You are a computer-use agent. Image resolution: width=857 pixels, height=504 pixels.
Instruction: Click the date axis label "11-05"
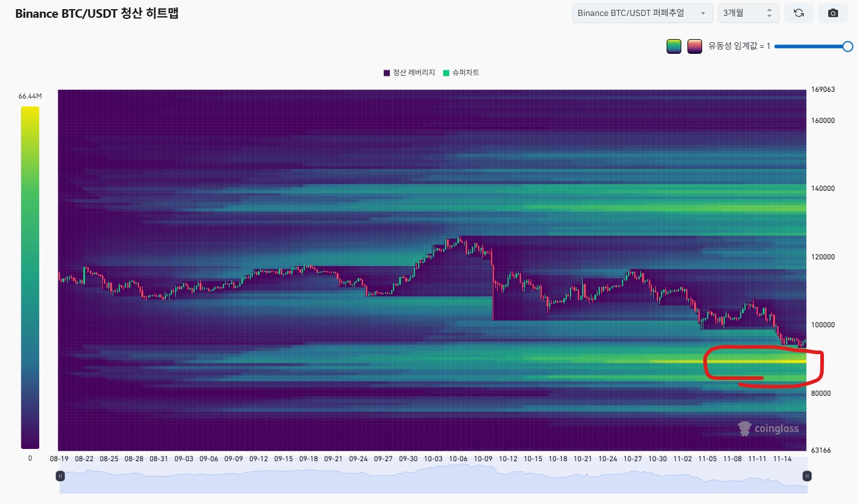point(707,459)
